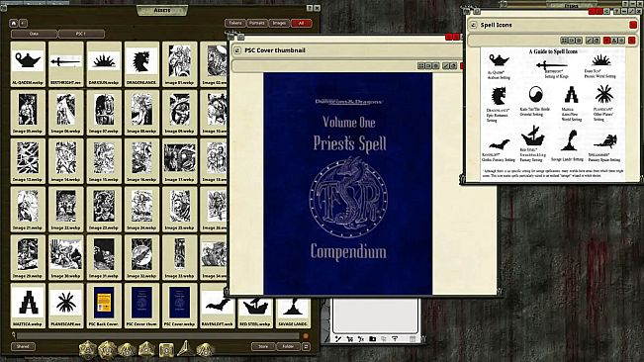Click the PSC 1 path button
This screenshot has height=362, width=644.
[81, 34]
